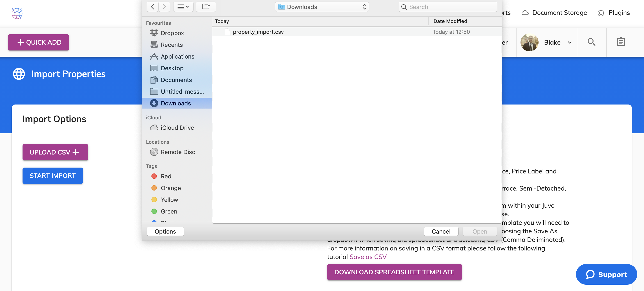Expand the Downloads folder location popup
644x291 pixels.
click(322, 7)
